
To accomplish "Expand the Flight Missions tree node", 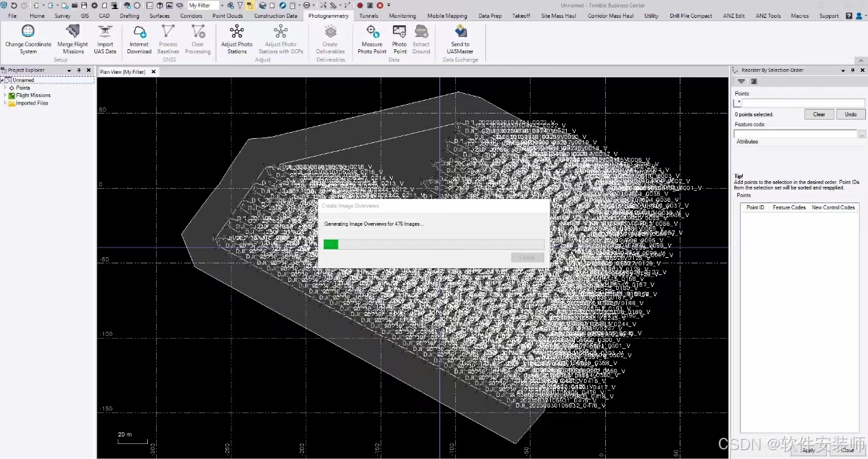I will (x=5, y=95).
